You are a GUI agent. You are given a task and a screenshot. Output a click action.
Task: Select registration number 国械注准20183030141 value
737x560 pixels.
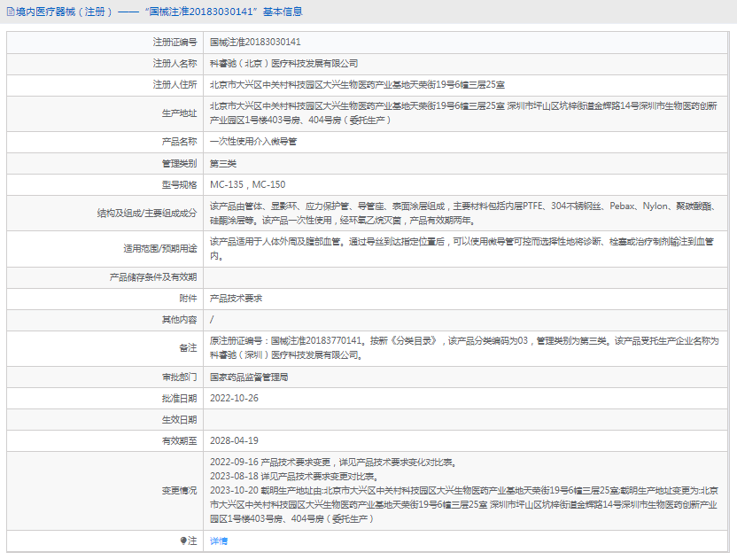point(255,42)
